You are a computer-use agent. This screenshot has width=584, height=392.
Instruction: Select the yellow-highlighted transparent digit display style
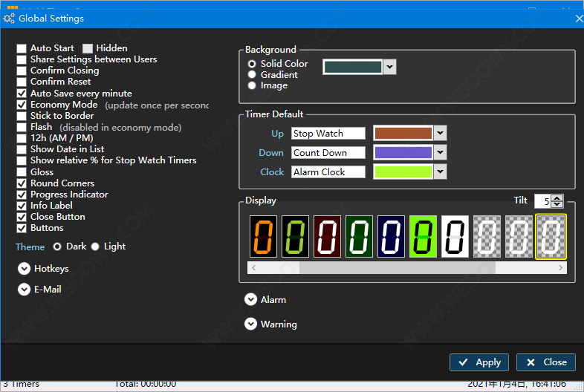click(551, 236)
